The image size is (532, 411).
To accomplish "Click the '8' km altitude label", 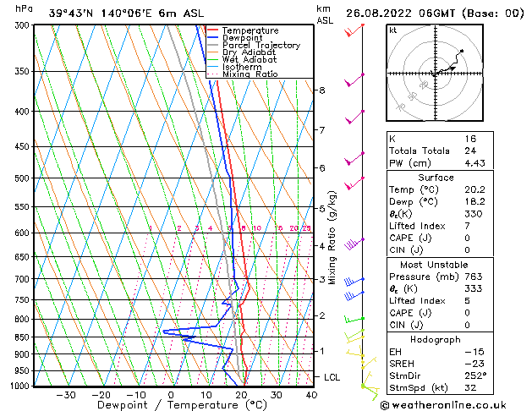I will pos(321,90).
